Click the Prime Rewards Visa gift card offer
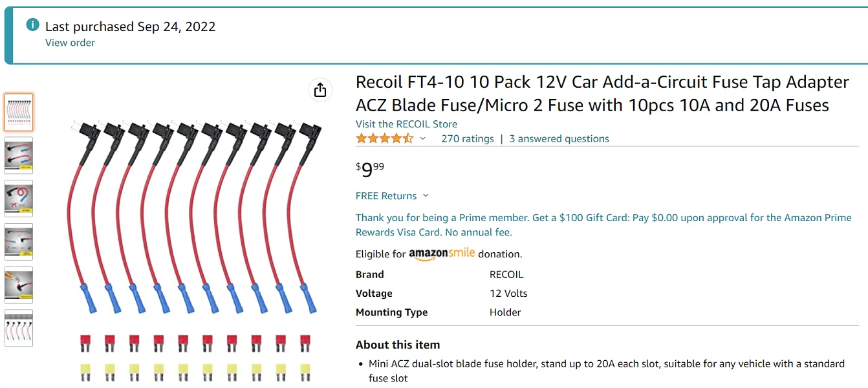This screenshot has width=868, height=388. pos(603,225)
